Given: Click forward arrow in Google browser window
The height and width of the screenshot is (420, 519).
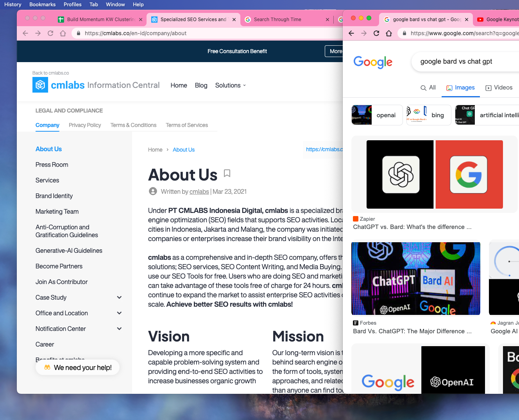Looking at the screenshot, I should (364, 33).
